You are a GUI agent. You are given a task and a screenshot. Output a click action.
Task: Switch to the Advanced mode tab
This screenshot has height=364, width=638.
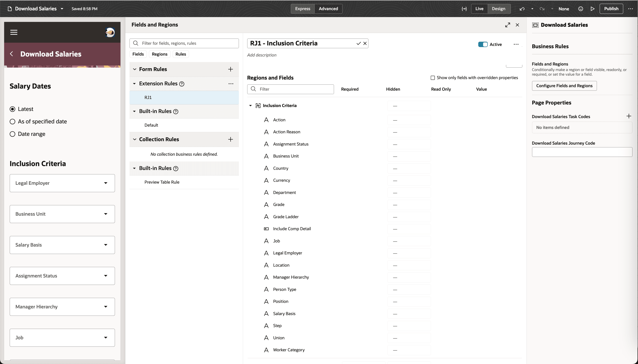328,9
